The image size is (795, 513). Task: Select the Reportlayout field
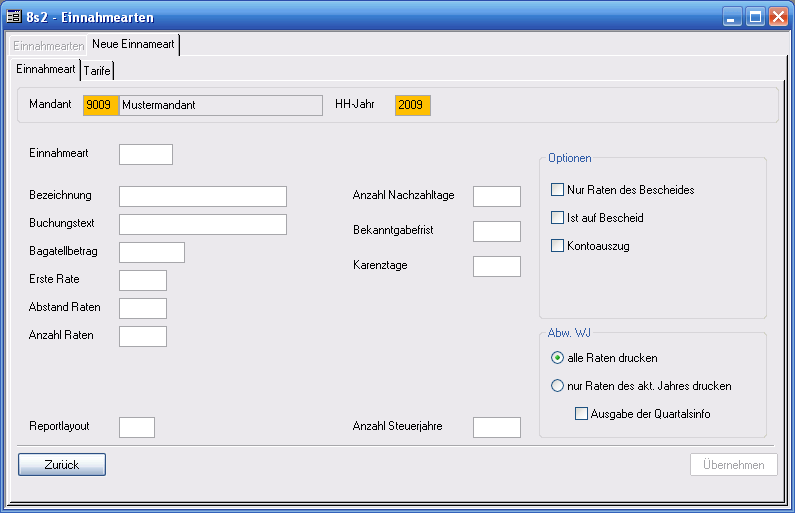[x=137, y=427]
